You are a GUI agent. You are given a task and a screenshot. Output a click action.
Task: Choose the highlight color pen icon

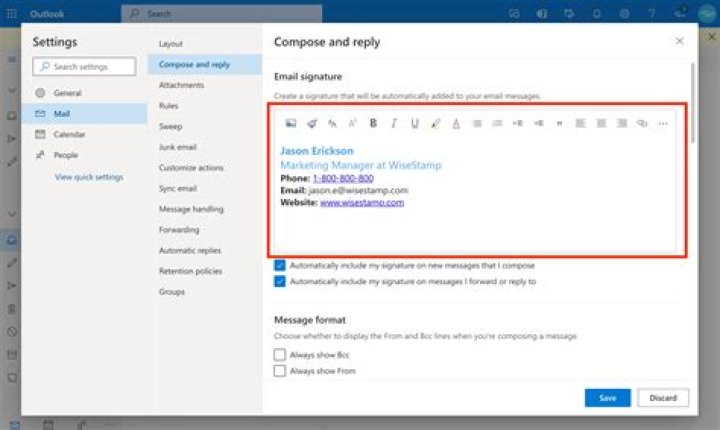(435, 123)
